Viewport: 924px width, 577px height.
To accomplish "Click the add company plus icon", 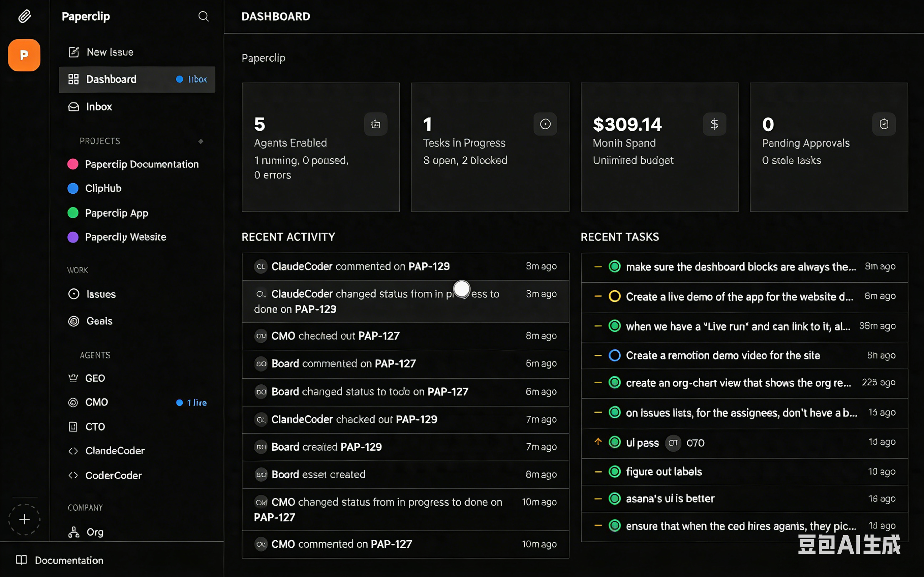I will [24, 519].
